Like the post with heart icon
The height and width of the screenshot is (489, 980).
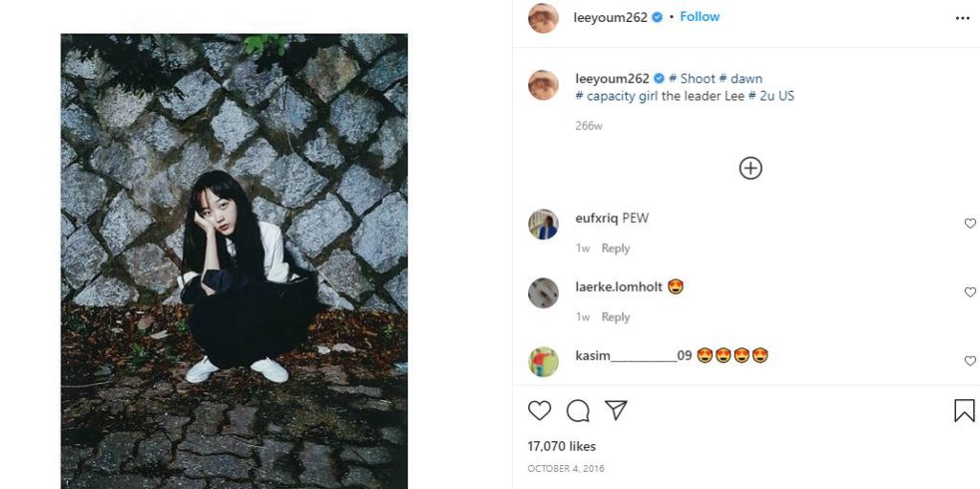540,411
